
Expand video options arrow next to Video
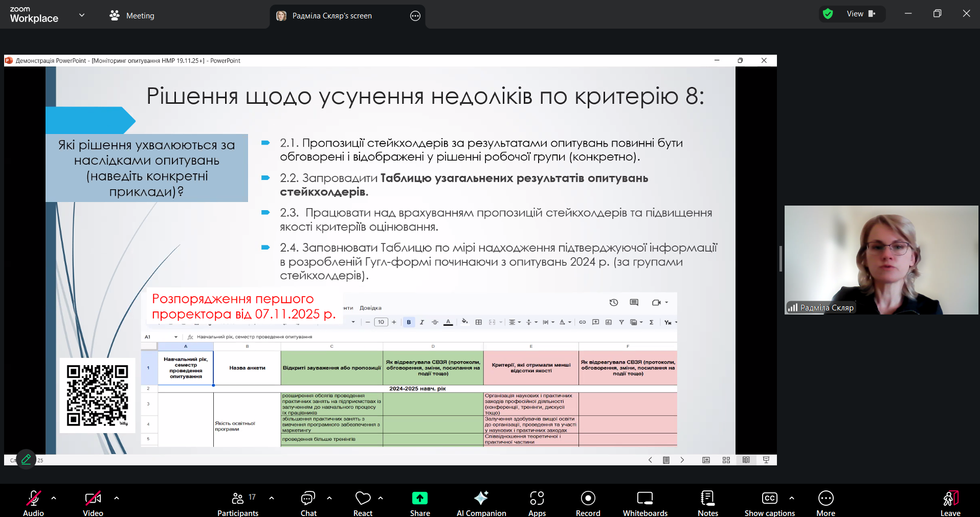(117, 498)
